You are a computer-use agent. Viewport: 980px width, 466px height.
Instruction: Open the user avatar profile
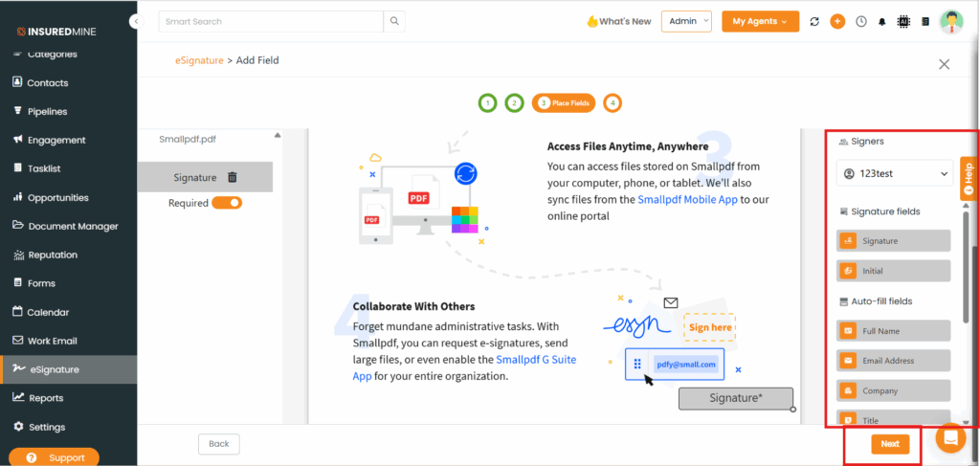[951, 21]
